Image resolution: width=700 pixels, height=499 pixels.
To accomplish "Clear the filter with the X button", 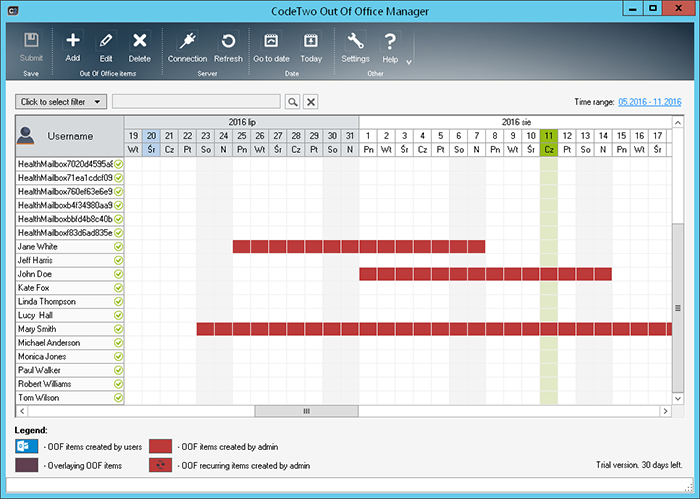I will pyautogui.click(x=311, y=102).
